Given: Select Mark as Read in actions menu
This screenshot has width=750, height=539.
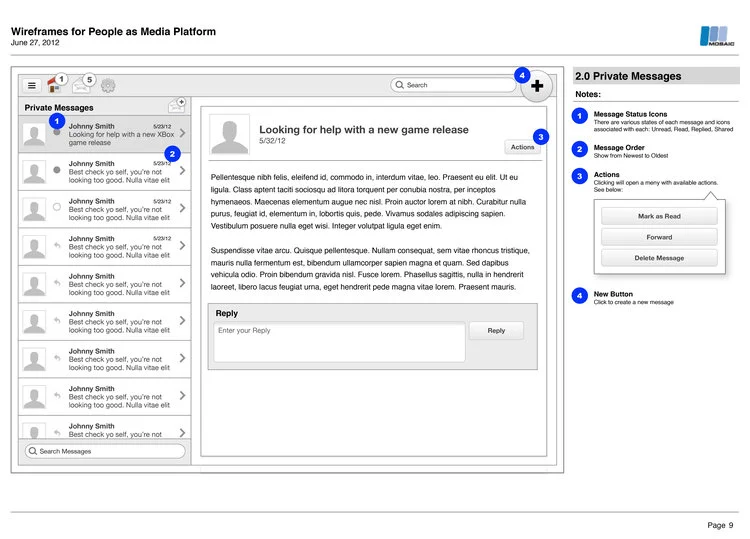Looking at the screenshot, I should (x=659, y=216).
